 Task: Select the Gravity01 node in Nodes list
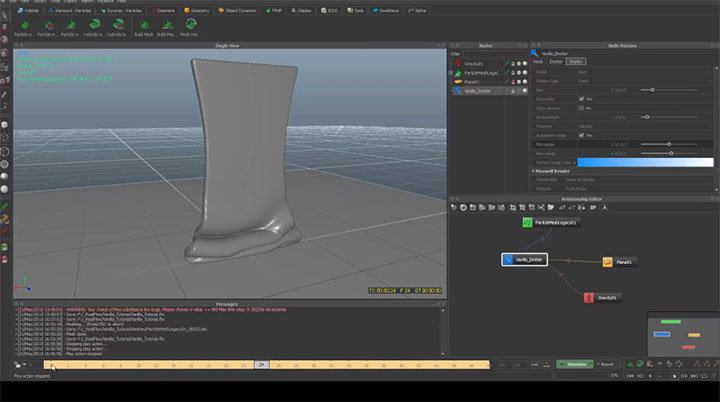[x=473, y=64]
